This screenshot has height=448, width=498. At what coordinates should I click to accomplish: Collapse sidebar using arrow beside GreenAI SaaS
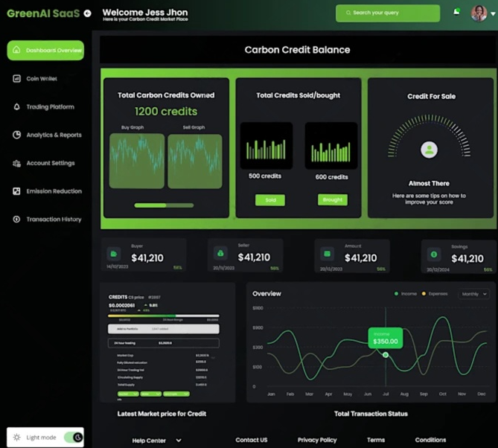coord(88,13)
